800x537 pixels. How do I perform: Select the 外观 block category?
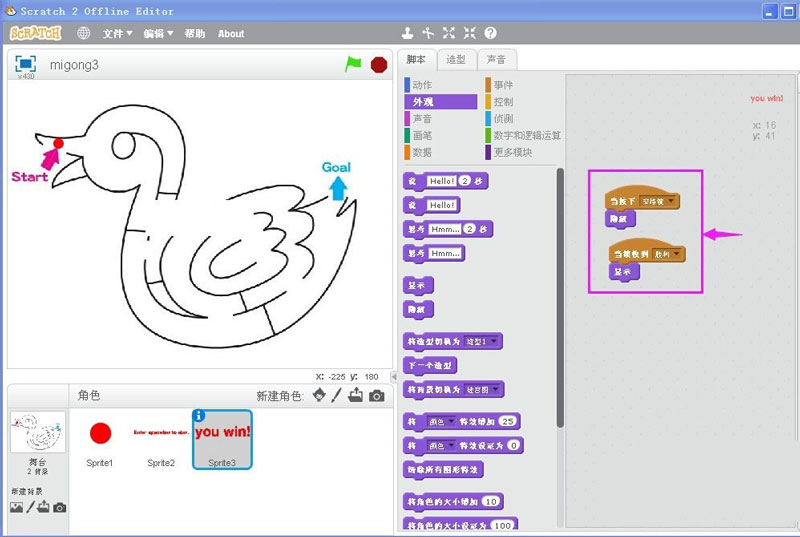(440, 101)
